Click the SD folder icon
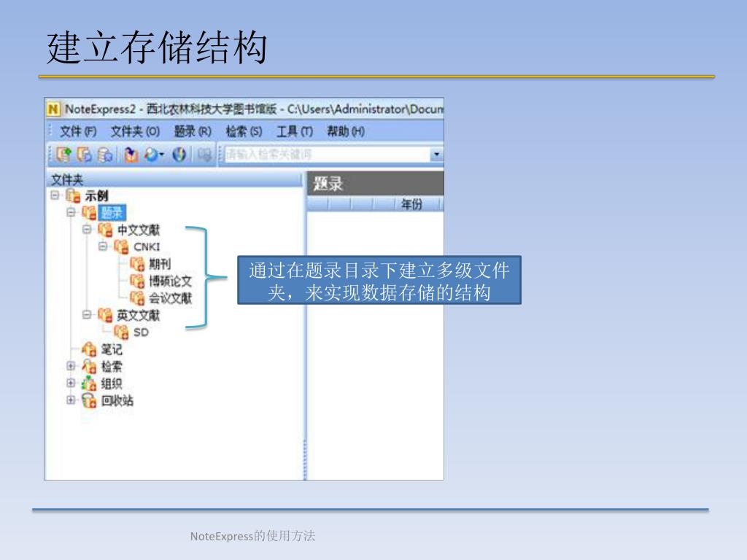The height and width of the screenshot is (560, 747). pos(121,332)
